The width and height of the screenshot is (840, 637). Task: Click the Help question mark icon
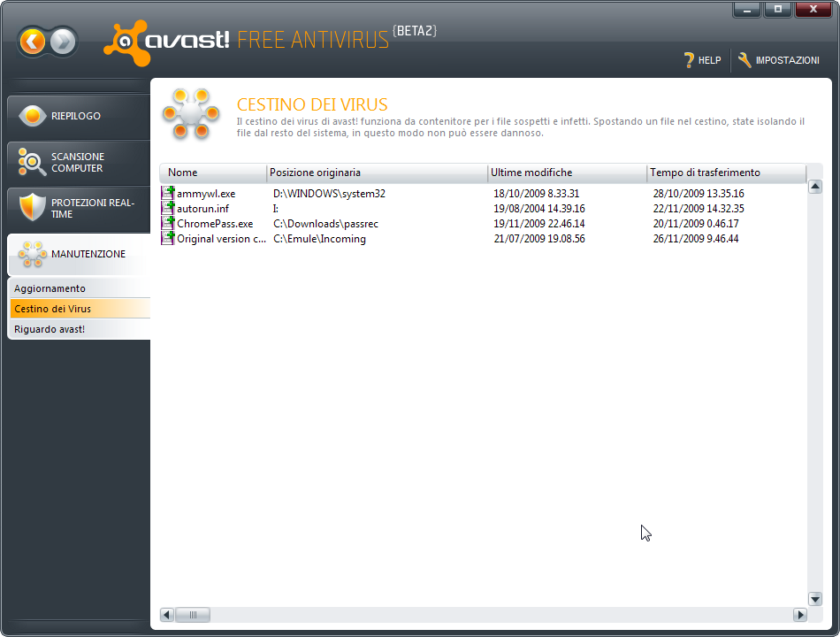coord(689,60)
